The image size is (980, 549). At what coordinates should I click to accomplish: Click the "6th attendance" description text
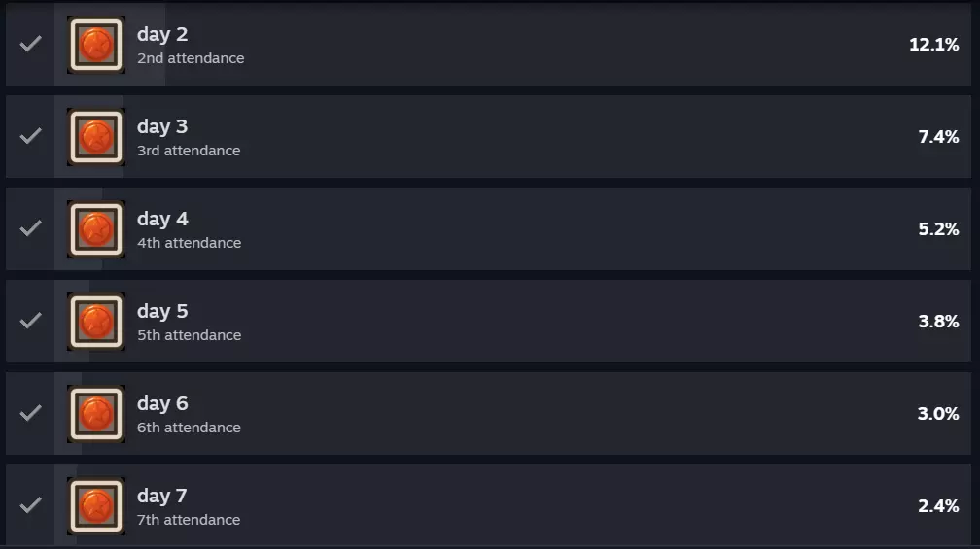[189, 428]
